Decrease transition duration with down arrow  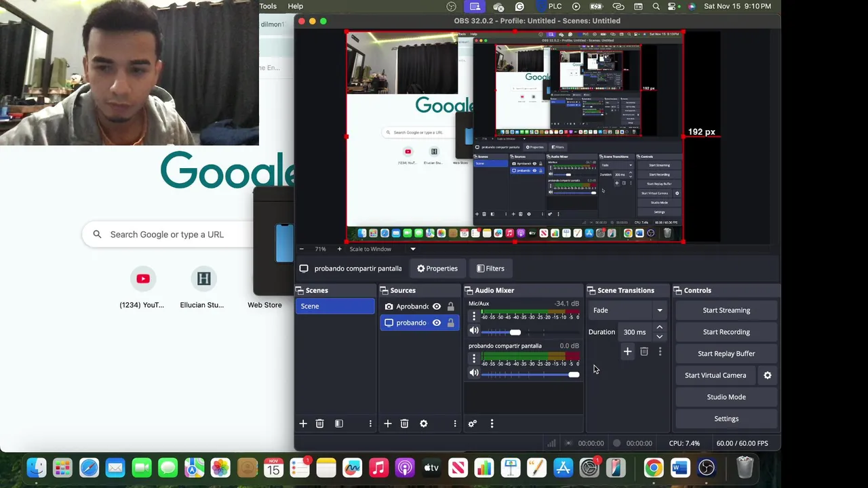tap(659, 336)
